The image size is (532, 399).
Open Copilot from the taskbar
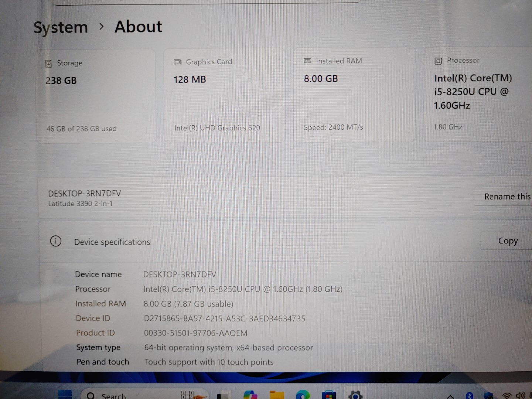pyautogui.click(x=250, y=395)
